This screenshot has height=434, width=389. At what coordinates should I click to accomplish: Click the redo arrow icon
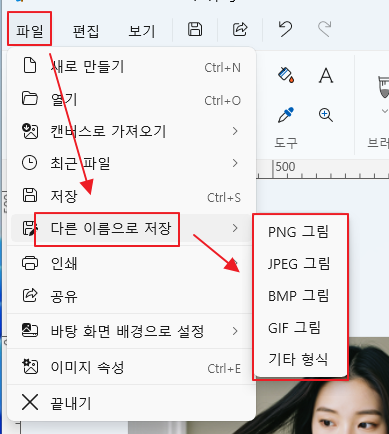coord(324,29)
